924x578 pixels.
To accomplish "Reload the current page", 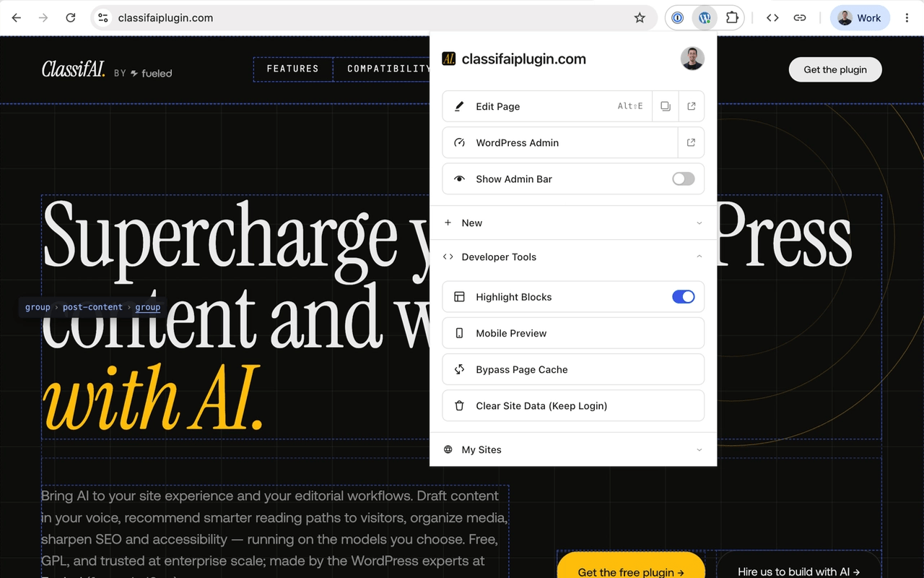I will point(71,18).
